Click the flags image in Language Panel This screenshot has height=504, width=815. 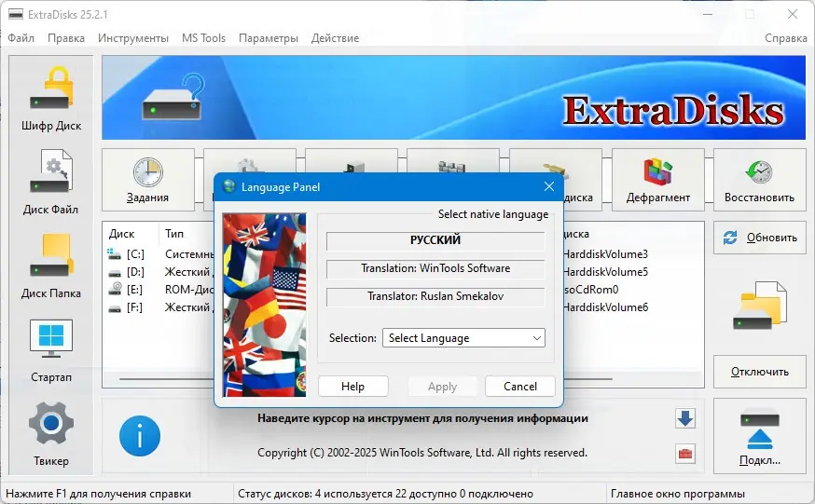[265, 305]
